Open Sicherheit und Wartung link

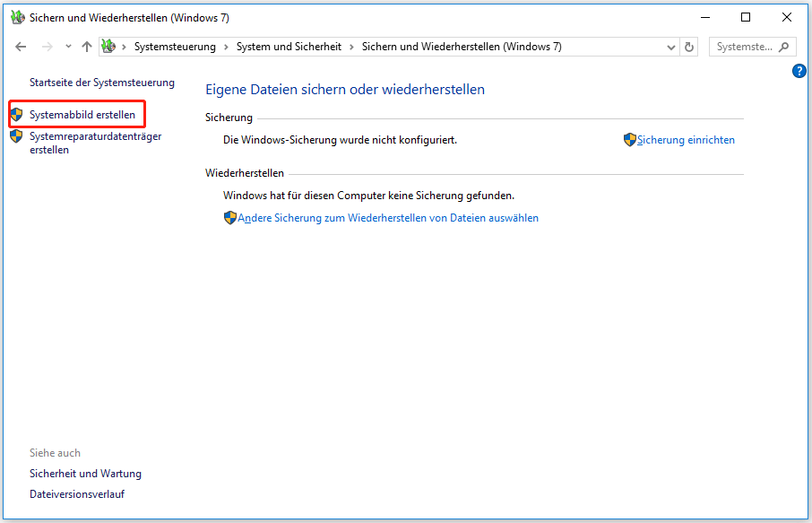[x=85, y=474]
